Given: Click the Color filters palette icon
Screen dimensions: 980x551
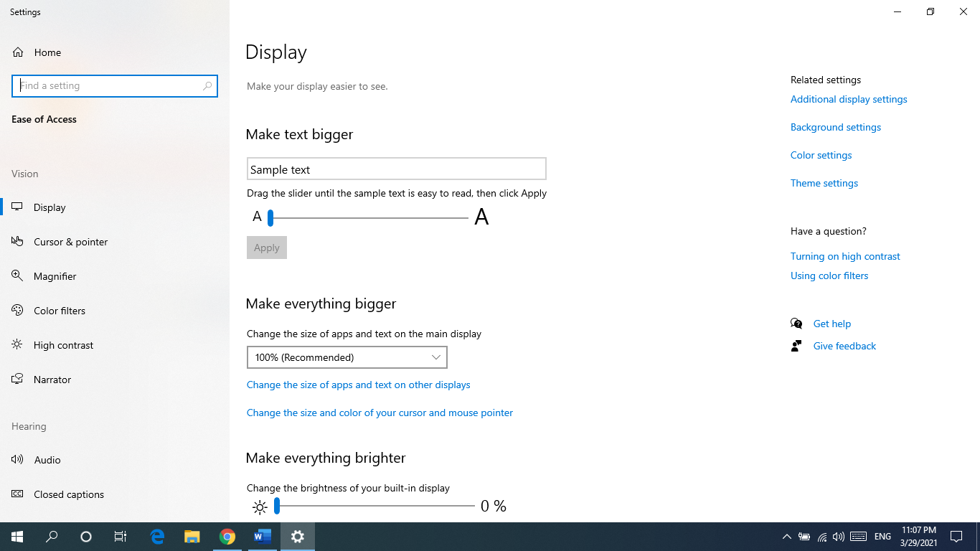Looking at the screenshot, I should click(x=17, y=310).
